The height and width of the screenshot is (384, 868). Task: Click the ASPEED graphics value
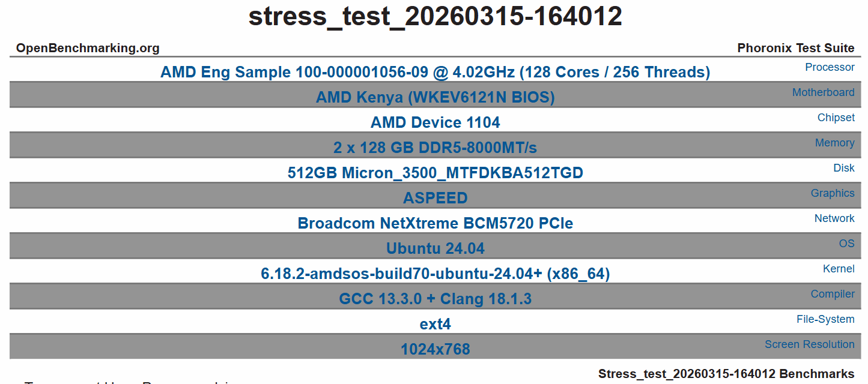(x=436, y=198)
